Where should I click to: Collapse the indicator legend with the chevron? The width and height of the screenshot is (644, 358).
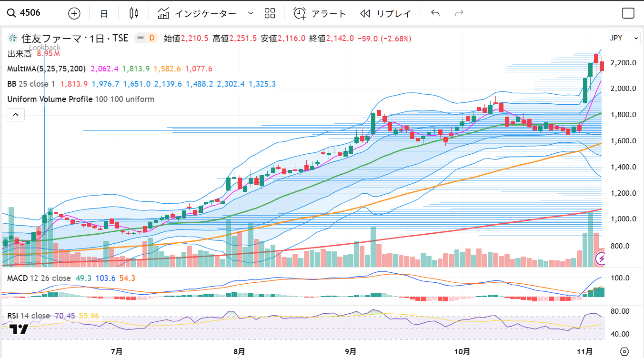15,115
